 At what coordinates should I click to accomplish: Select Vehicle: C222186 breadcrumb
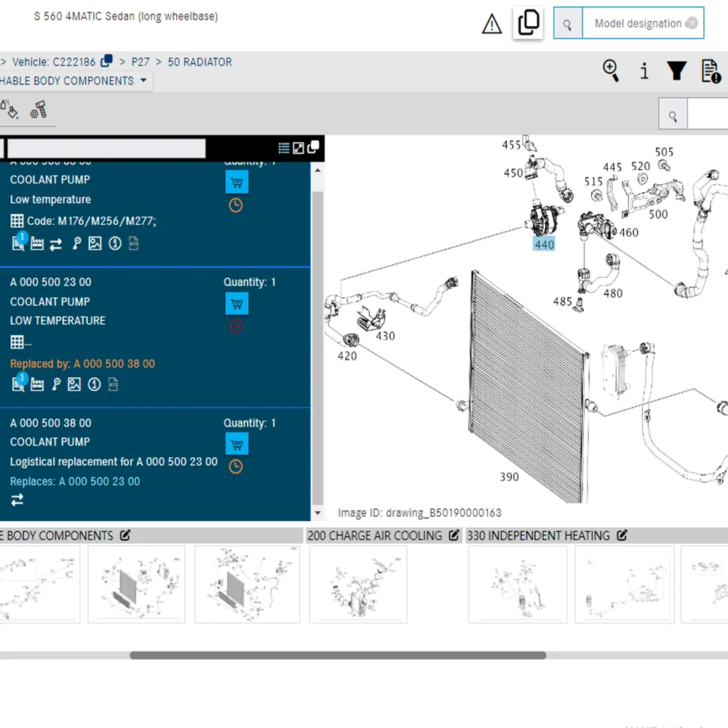click(53, 62)
